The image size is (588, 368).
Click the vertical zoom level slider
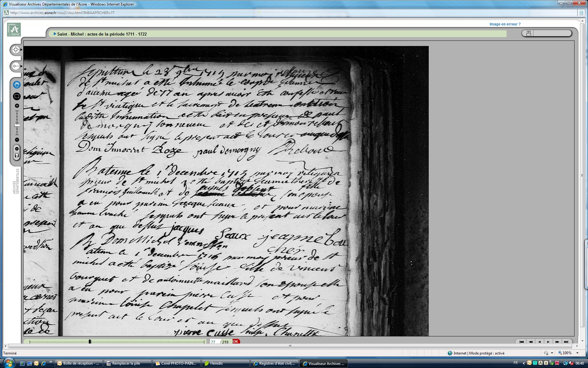pyautogui.click(x=17, y=125)
